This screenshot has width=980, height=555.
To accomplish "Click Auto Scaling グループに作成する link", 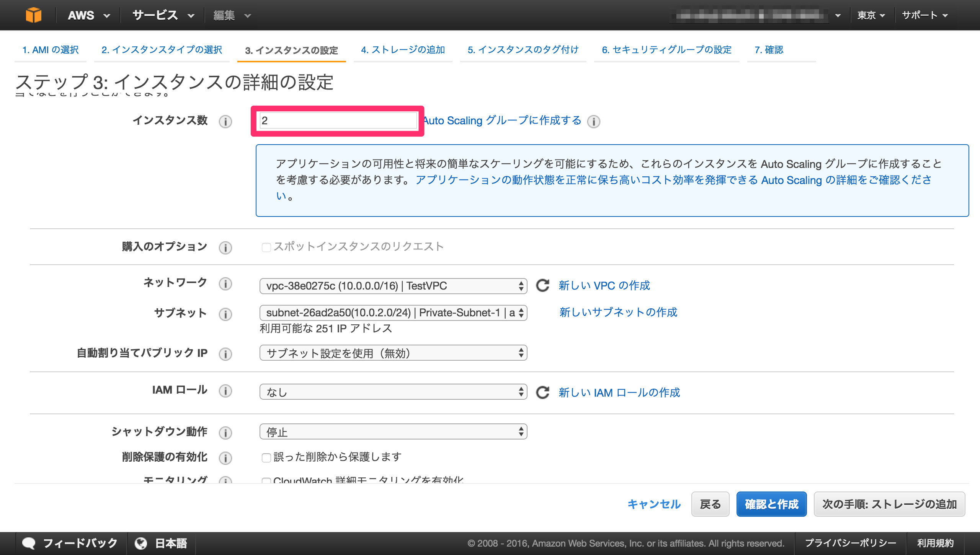I will coord(502,120).
